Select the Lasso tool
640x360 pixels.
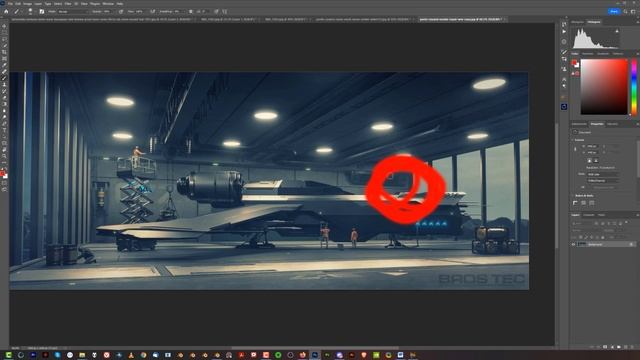(4, 39)
